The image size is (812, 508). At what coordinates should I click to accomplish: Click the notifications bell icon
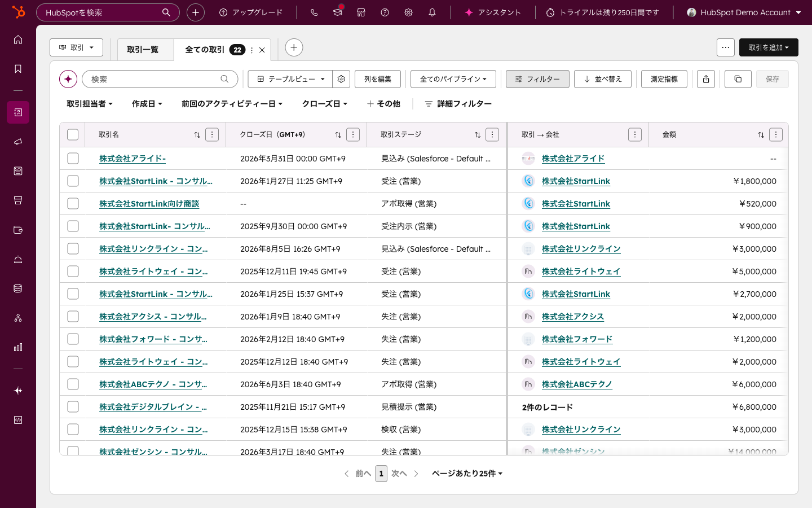point(432,12)
